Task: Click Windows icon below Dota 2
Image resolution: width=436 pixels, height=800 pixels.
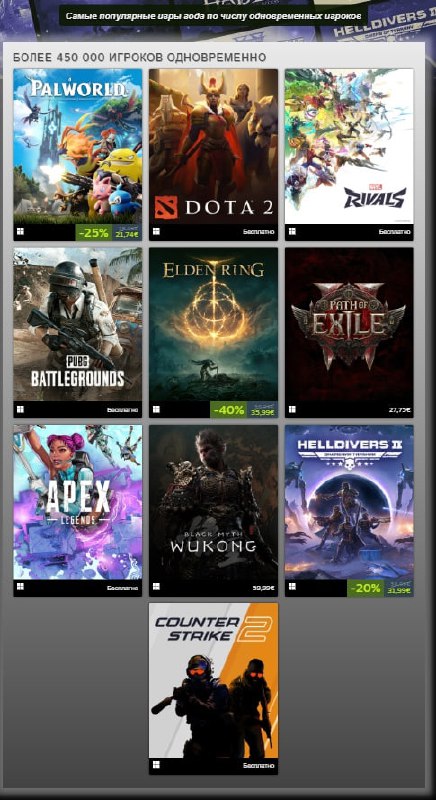Action: (156, 232)
